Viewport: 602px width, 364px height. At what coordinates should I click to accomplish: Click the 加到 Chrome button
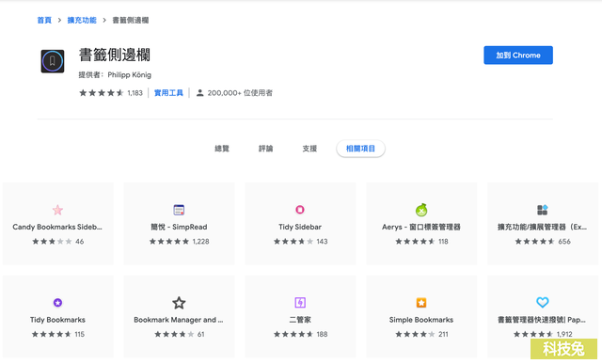coord(518,55)
